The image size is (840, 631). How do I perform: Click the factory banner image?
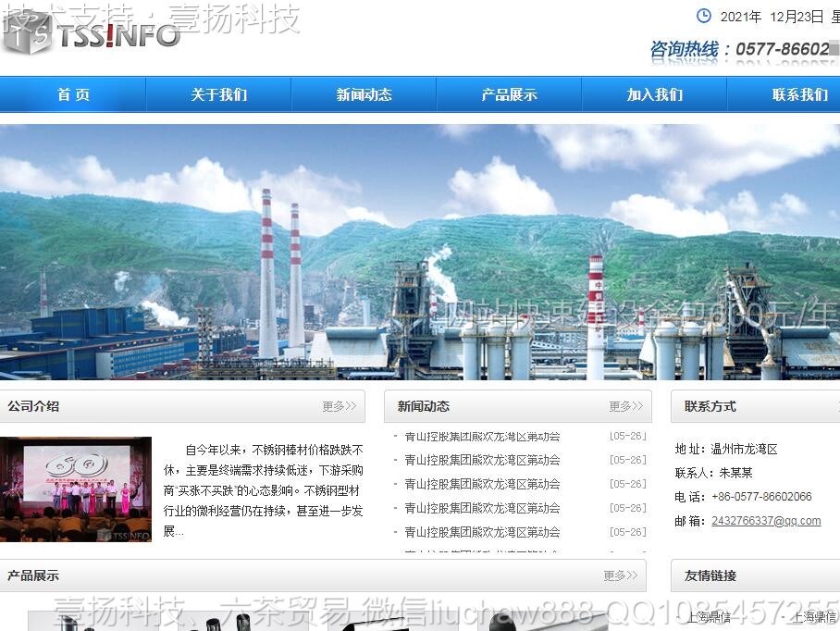click(x=420, y=252)
